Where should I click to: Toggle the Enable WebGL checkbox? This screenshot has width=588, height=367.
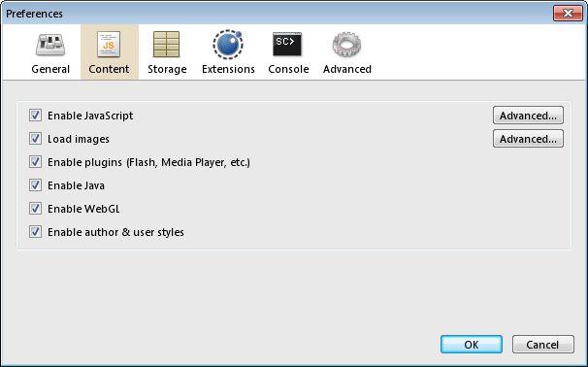(x=35, y=209)
